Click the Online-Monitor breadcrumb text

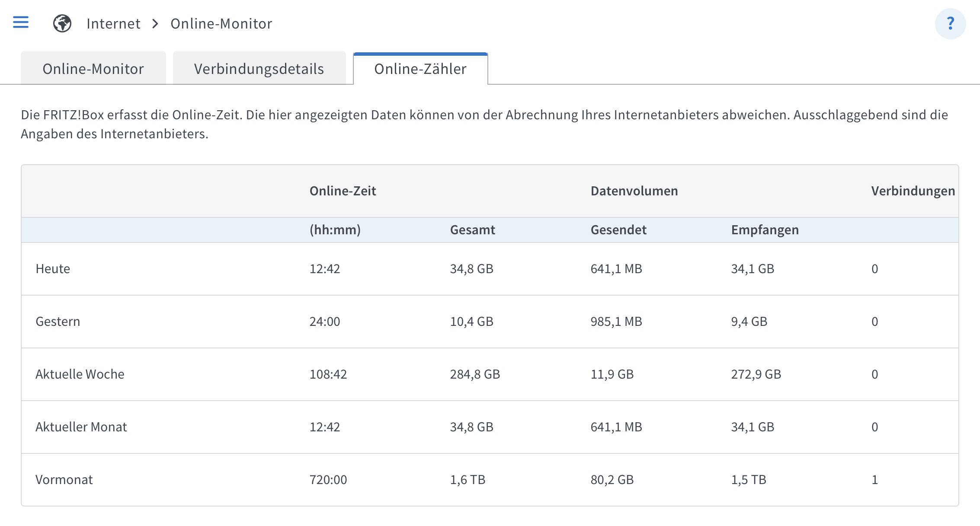(x=221, y=23)
